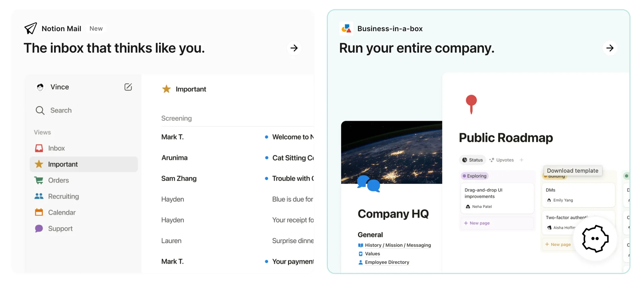Open History / Mission / Messaging link
The height and width of the screenshot is (286, 644).
click(x=397, y=245)
